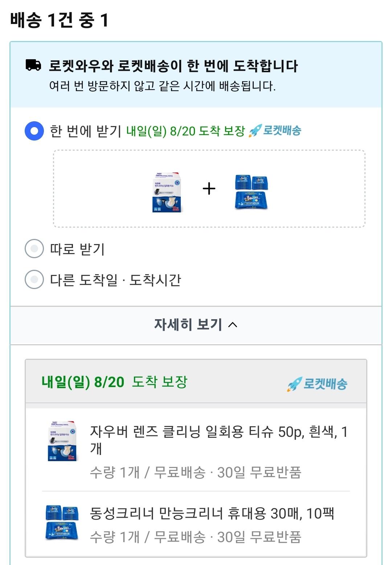
Task: Click the 로켓와우와 로켓배송이 한 번에 도착합니다 banner title
Action: click(x=173, y=66)
